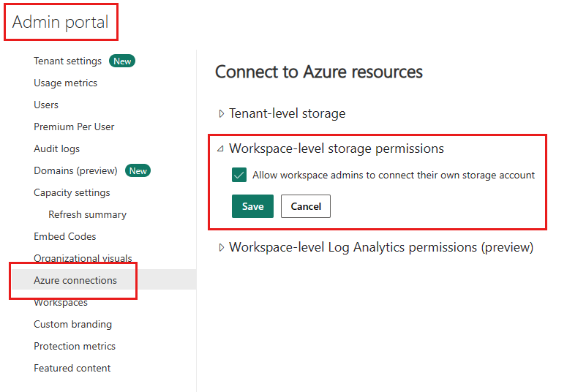Image resolution: width=567 pixels, height=392 pixels.
Task: Click the Cancel button
Action: 306,206
